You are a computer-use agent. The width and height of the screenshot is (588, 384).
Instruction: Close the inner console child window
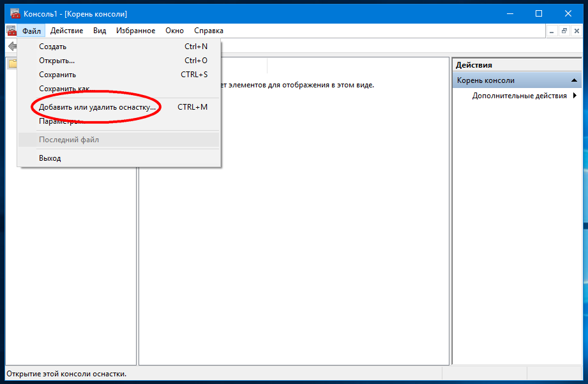(577, 31)
